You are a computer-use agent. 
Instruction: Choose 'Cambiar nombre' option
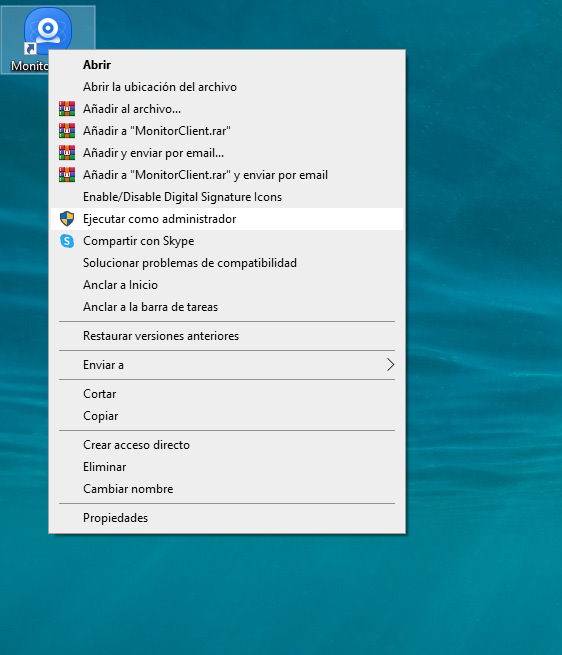click(x=227, y=489)
